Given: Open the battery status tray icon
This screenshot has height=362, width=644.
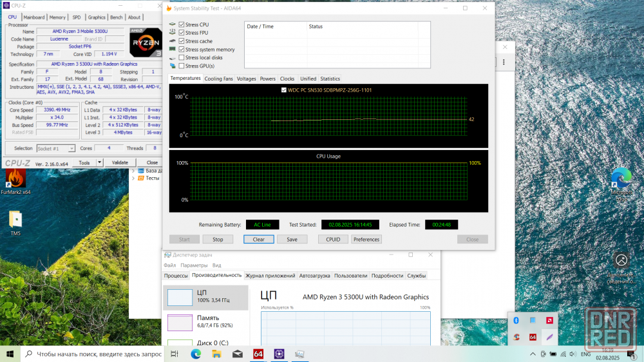Looking at the screenshot, I should (553, 354).
